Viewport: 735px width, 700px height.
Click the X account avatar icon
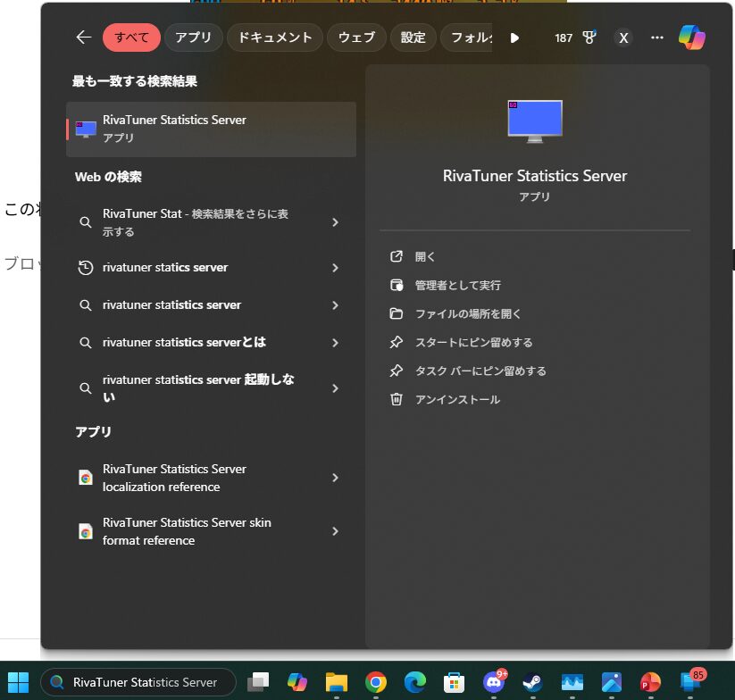tap(623, 37)
